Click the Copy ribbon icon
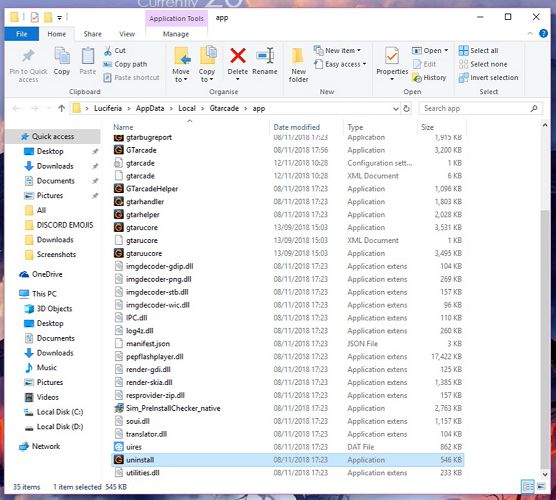Viewport: 556px width, 500px height. tap(62, 56)
